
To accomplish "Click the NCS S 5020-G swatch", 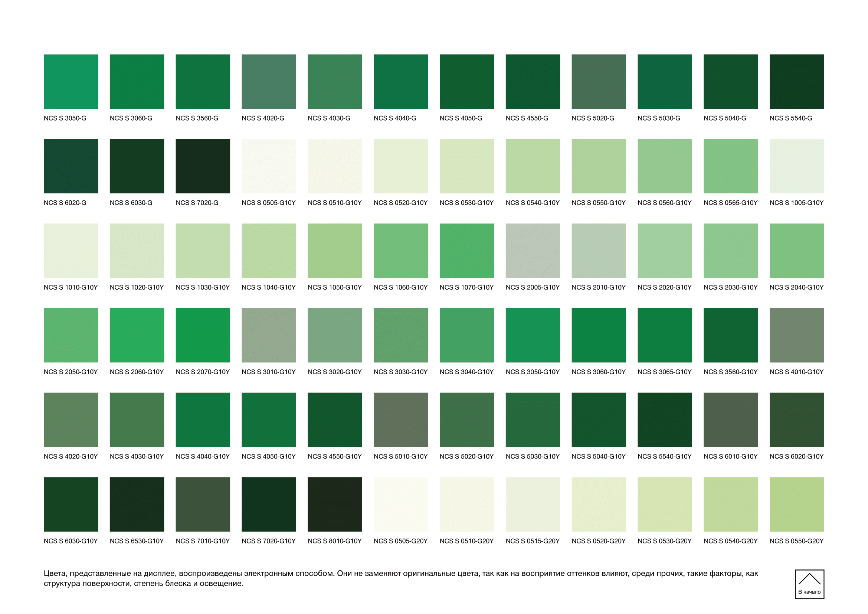I will click(599, 82).
